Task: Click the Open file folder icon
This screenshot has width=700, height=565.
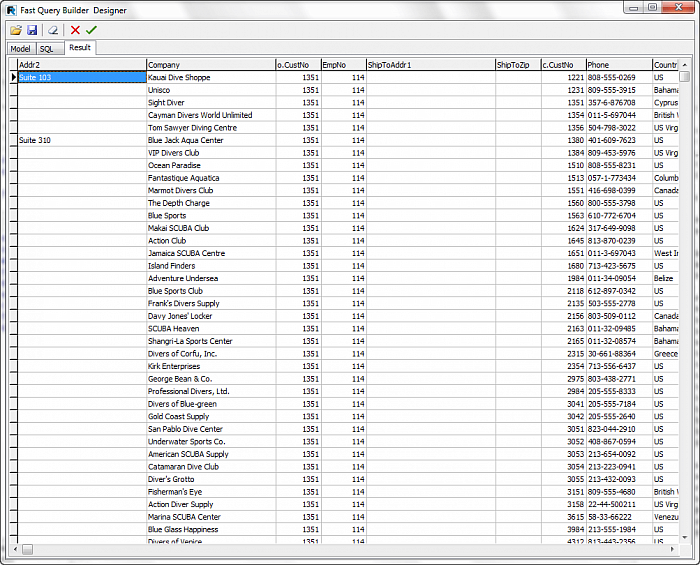Action: point(16,30)
